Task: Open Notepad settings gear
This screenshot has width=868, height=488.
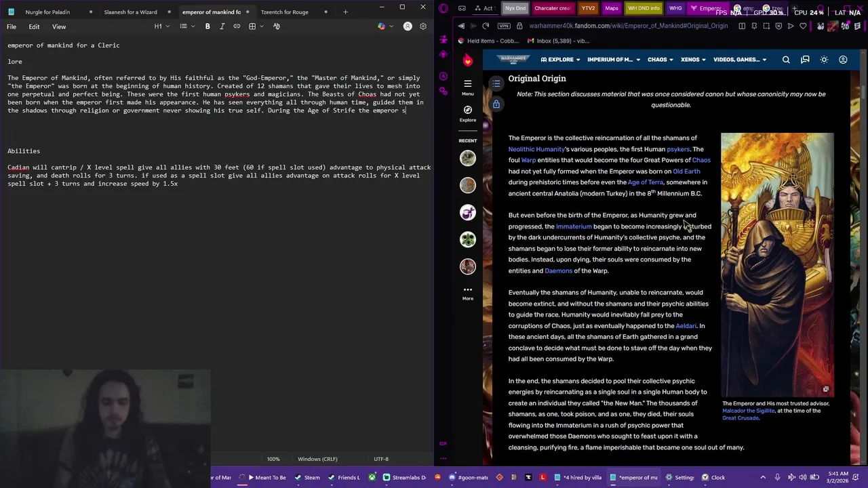Action: click(423, 26)
